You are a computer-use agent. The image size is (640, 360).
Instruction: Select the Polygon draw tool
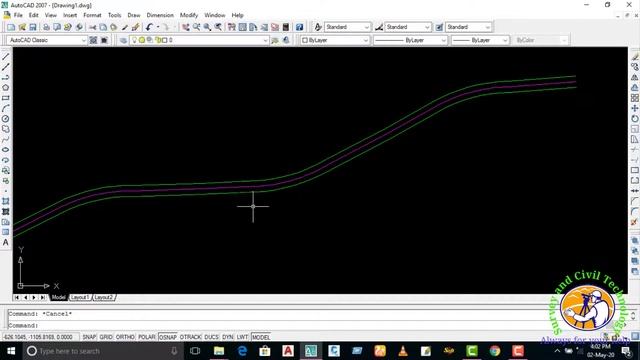point(6,88)
